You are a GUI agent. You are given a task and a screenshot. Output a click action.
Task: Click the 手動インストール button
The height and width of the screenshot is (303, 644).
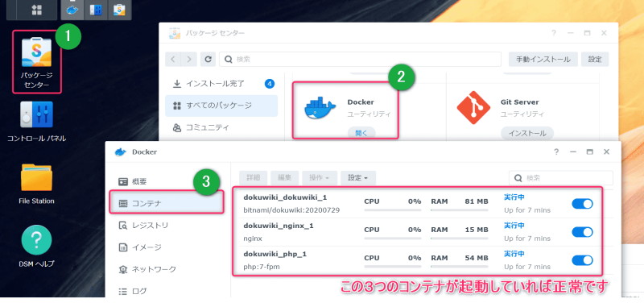pos(543,59)
